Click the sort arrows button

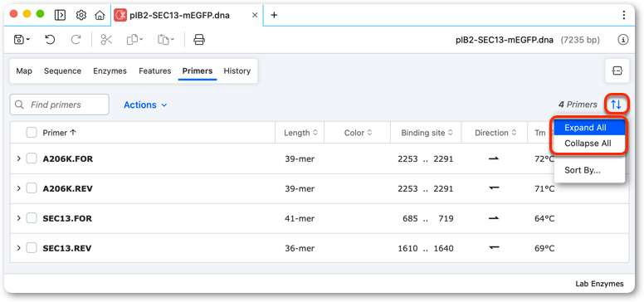point(616,105)
